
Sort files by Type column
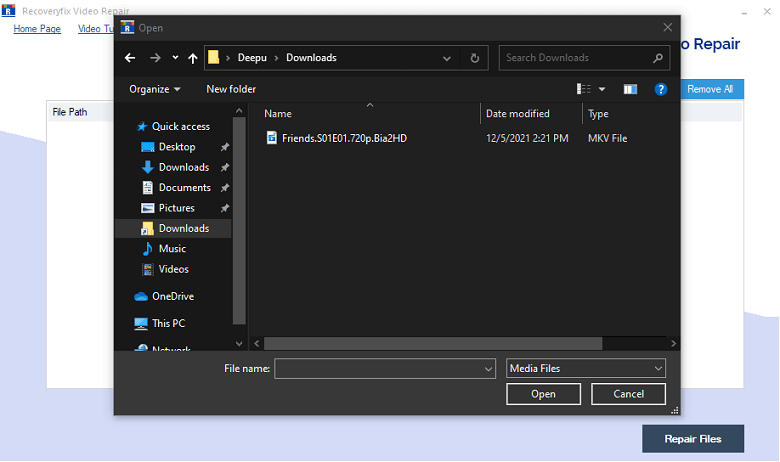(x=598, y=114)
